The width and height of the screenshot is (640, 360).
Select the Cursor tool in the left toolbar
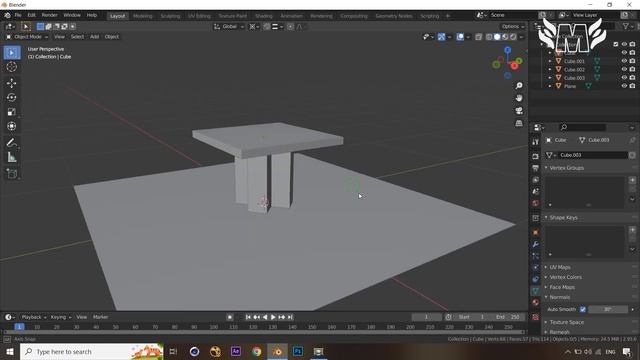click(11, 67)
